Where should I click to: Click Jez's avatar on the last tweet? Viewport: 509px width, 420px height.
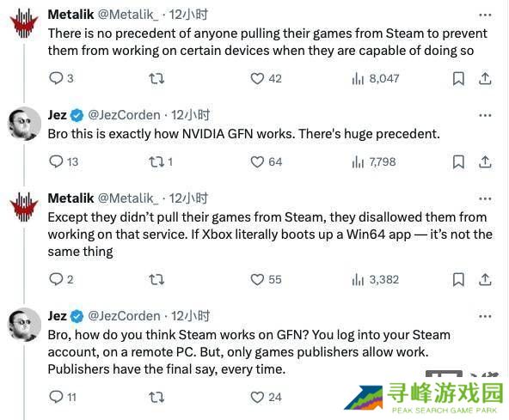[x=24, y=325]
